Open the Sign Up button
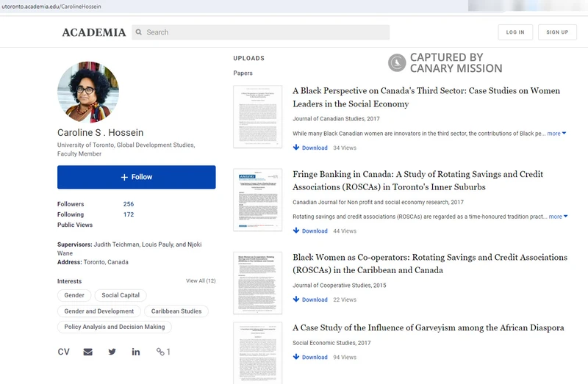 [x=557, y=32]
